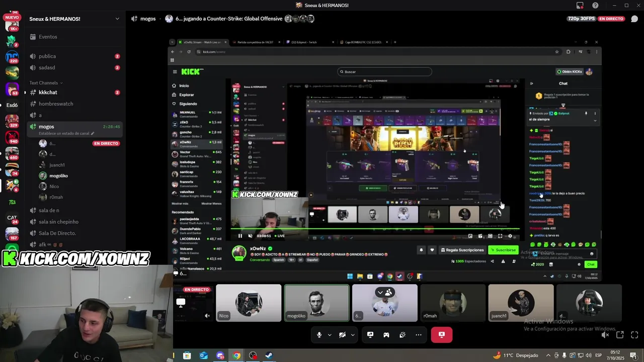Screen dimensions: 644x362
Task: Select mogoliko's tile in the participant strip
Action: (x=316, y=303)
